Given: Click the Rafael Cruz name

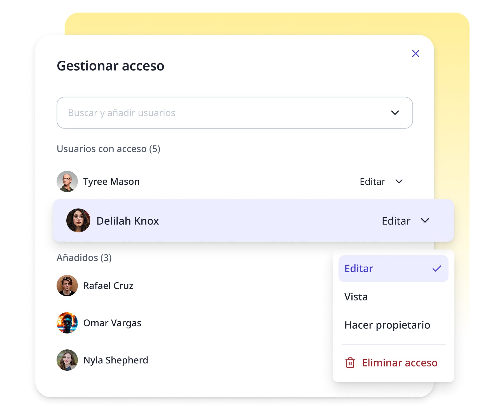Looking at the screenshot, I should (108, 286).
